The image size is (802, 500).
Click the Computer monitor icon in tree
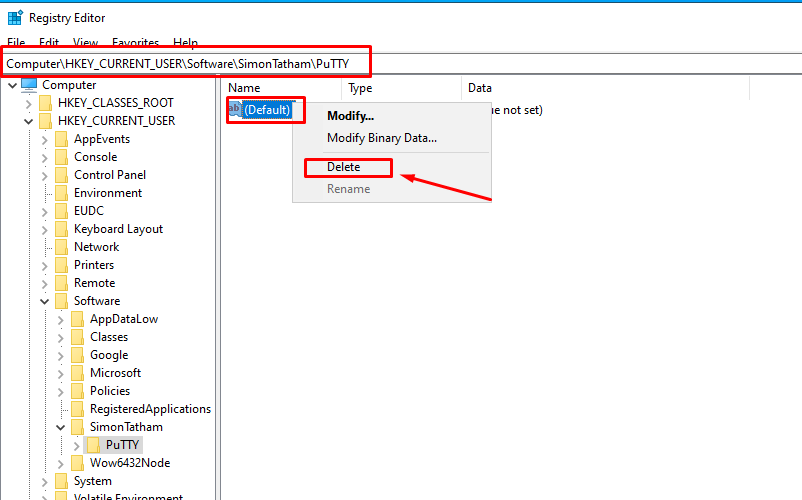click(29, 85)
